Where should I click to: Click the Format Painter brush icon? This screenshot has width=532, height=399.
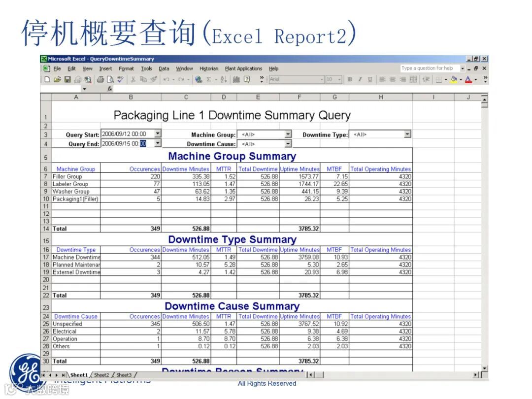coord(154,79)
